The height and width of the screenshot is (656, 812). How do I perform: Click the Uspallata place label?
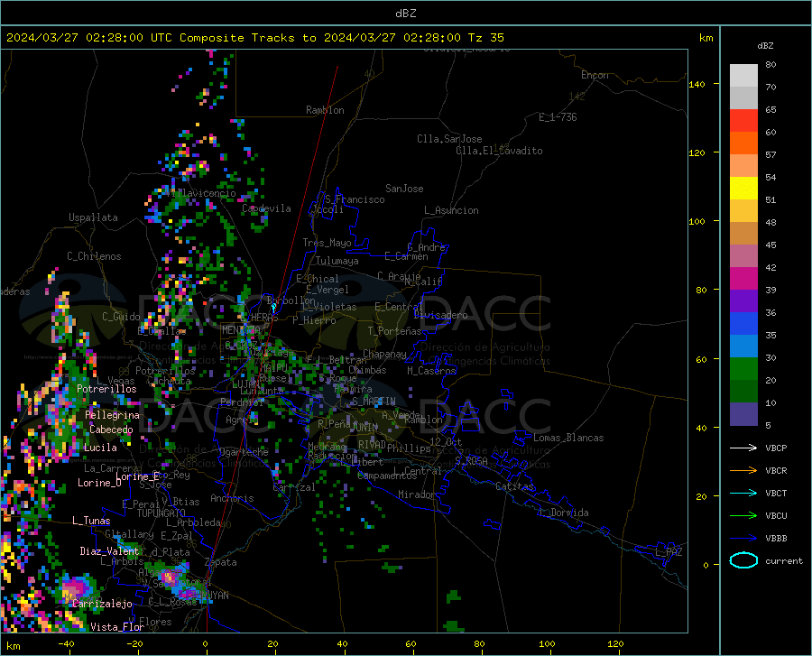coord(93,217)
